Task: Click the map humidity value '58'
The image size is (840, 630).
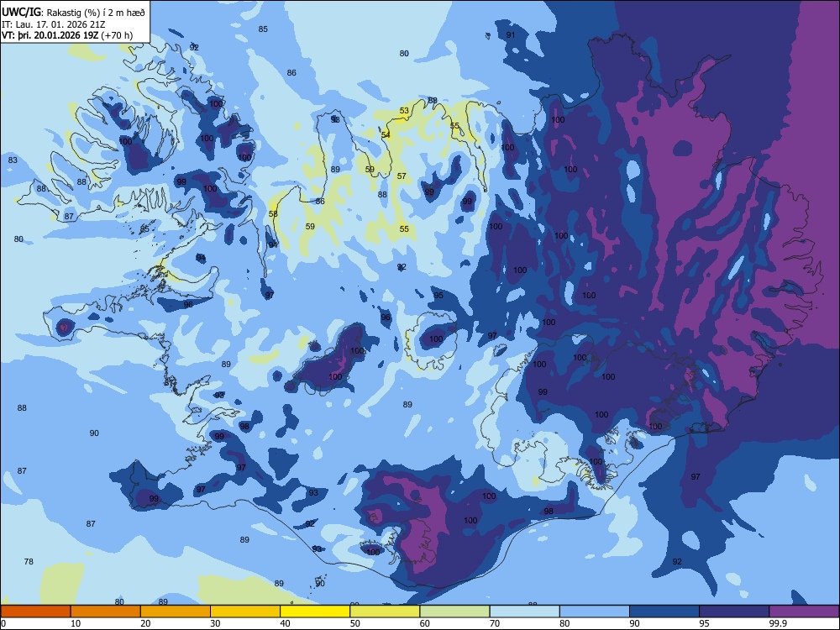Action: [x=273, y=213]
